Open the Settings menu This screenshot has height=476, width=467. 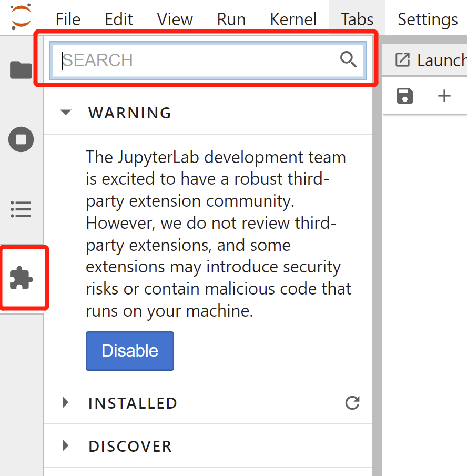427,19
